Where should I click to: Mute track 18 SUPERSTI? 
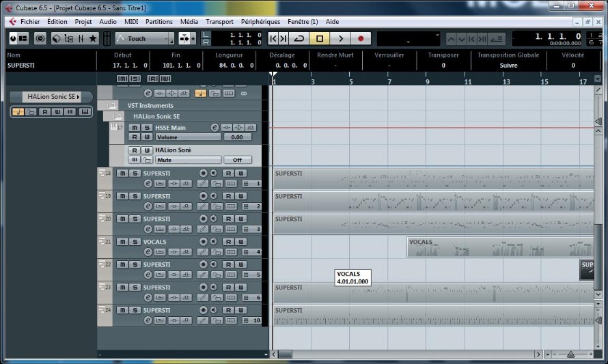point(122,173)
